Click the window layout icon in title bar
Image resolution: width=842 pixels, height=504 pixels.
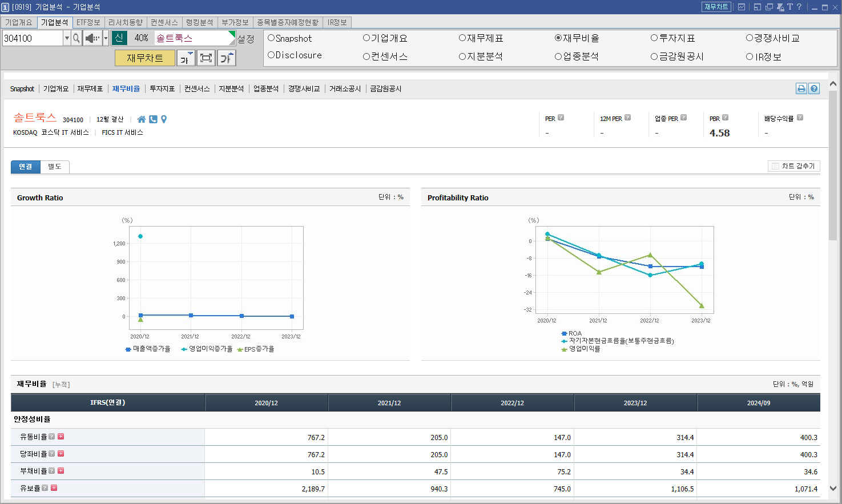758,7
